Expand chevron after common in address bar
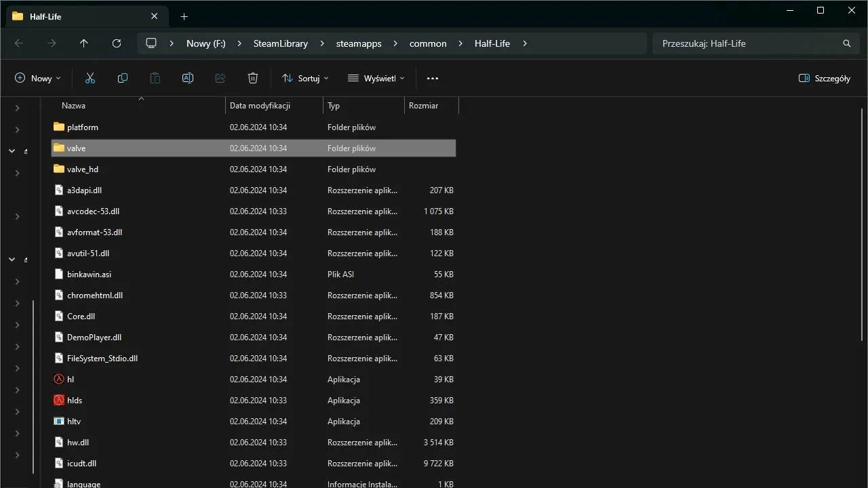Screen dimensions: 868x488 [460, 43]
